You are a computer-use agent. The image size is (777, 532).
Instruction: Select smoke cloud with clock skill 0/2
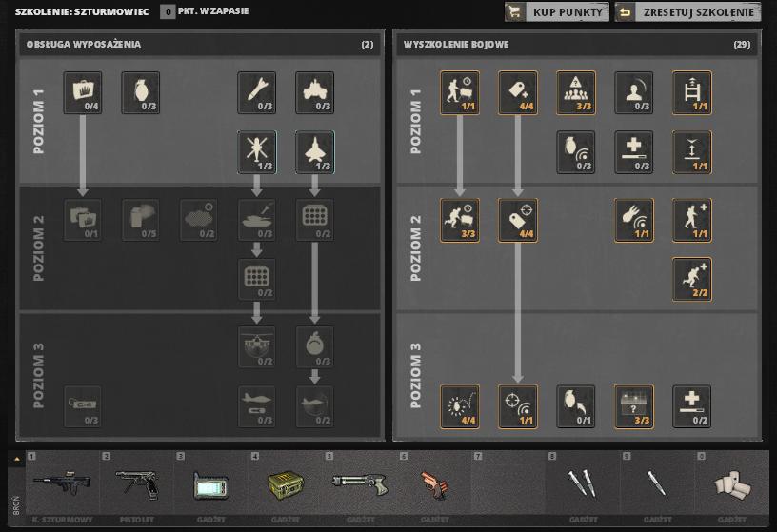pyautogui.click(x=199, y=220)
